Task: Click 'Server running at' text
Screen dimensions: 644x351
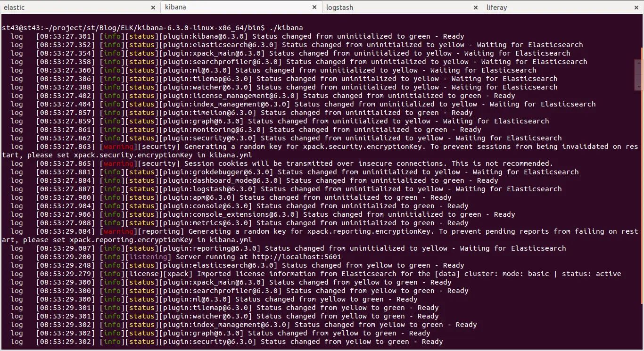Action: (213, 257)
